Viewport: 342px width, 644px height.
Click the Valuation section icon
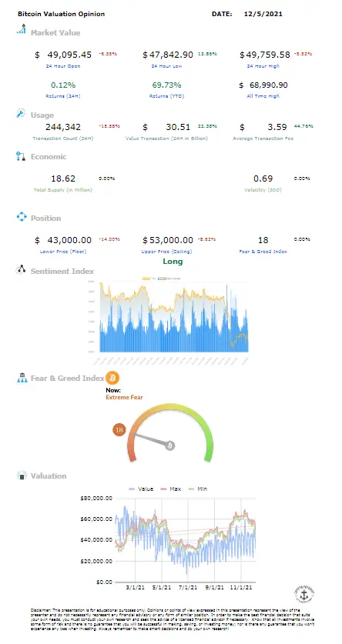click(22, 475)
